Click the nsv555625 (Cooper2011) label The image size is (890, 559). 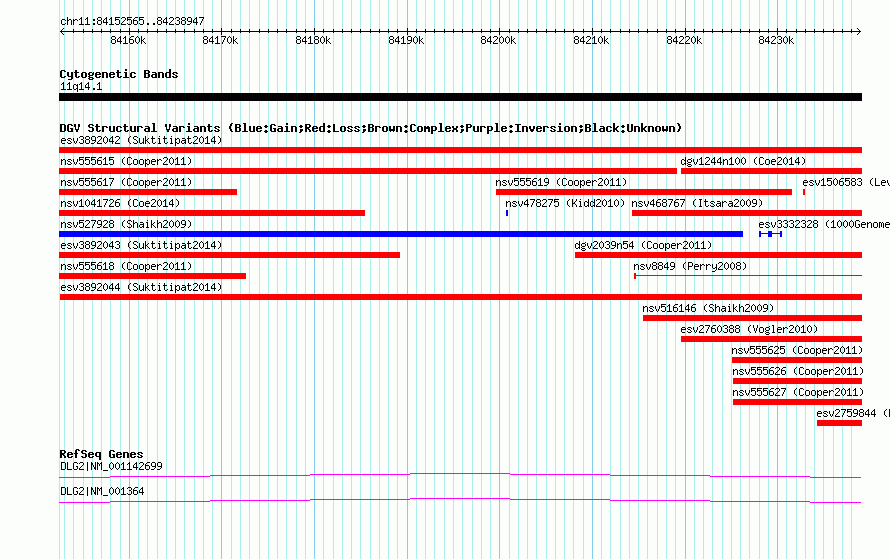click(x=797, y=350)
